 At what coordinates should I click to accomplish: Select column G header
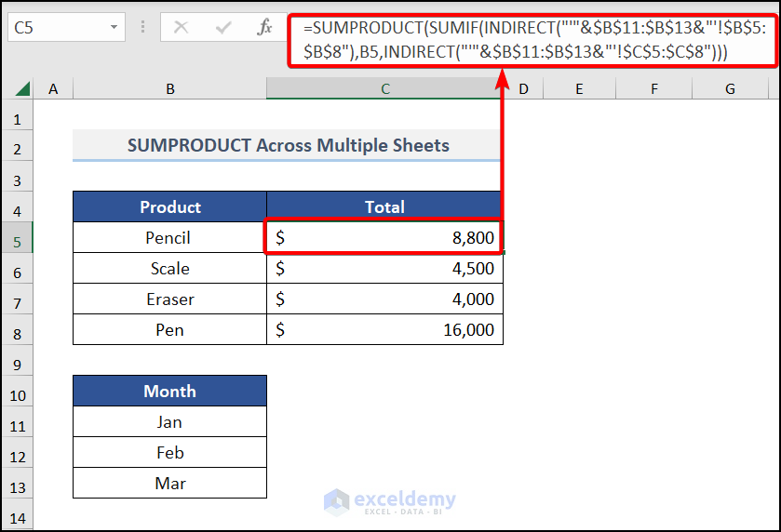(x=729, y=88)
